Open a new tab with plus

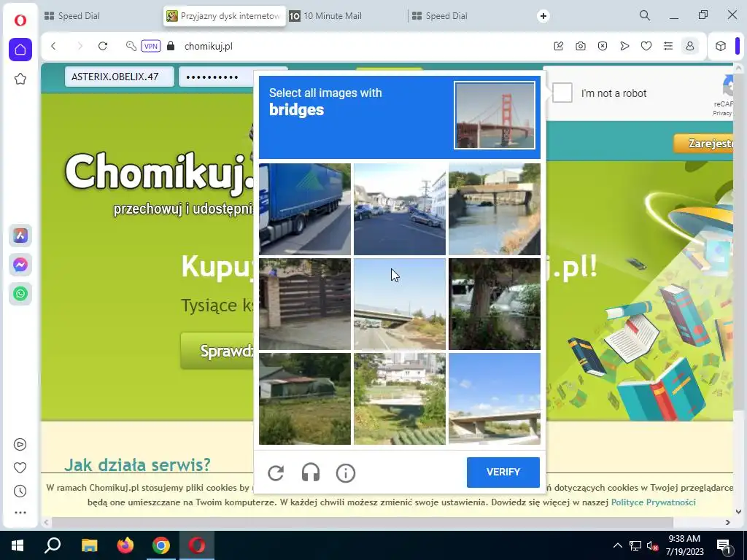543,16
